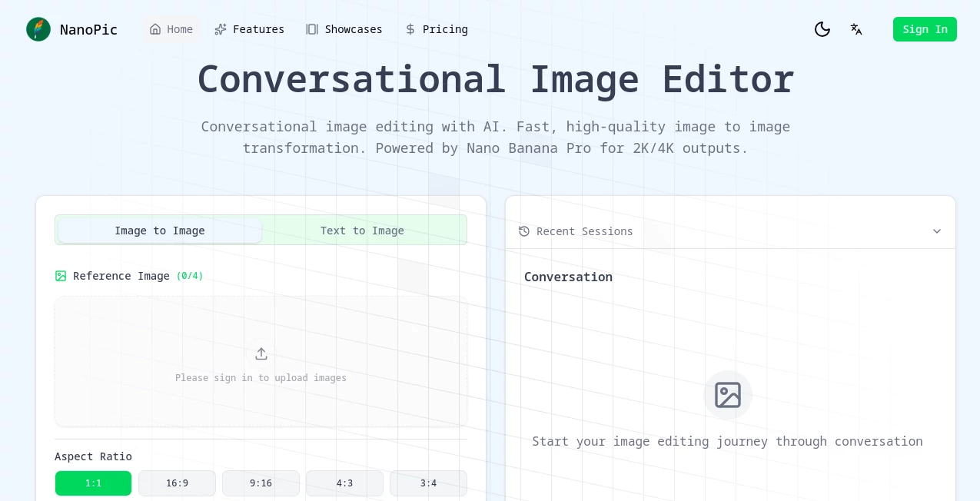The image size is (980, 501).
Task: Click the Recent Sessions clock icon
Action: (524, 231)
